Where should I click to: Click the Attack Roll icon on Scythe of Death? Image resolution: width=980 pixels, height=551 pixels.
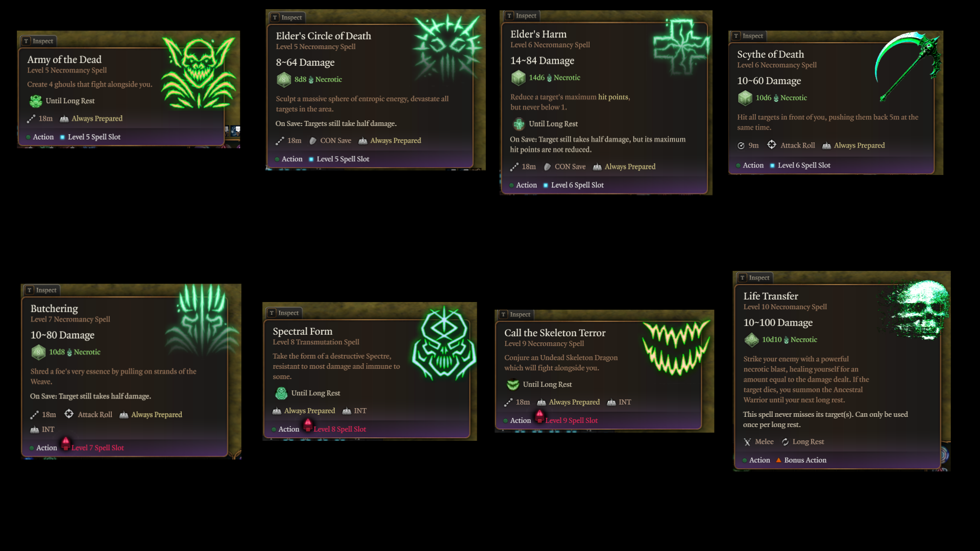point(772,145)
